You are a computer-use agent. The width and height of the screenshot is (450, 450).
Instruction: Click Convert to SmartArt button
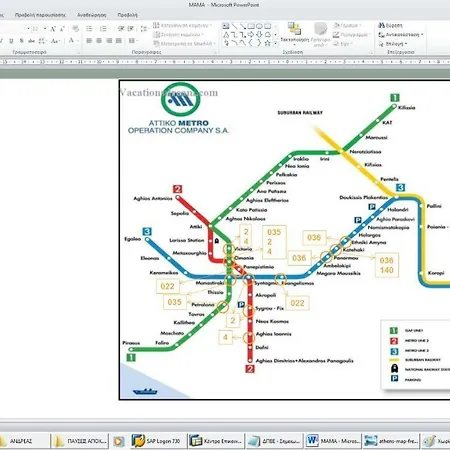184,44
